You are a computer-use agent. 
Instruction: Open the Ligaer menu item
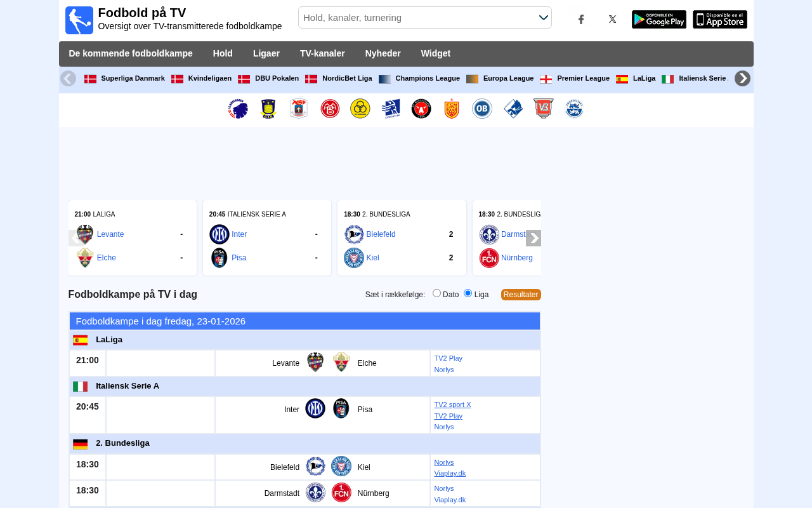(x=266, y=54)
